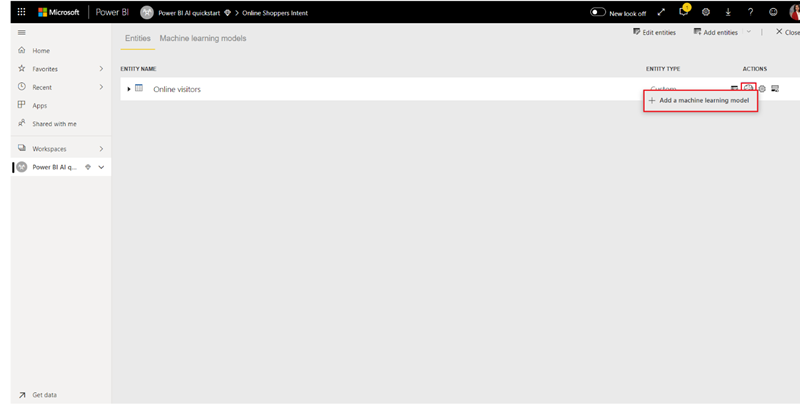Toggle the New look switch
Screen dimensions: 800x404
tap(598, 12)
